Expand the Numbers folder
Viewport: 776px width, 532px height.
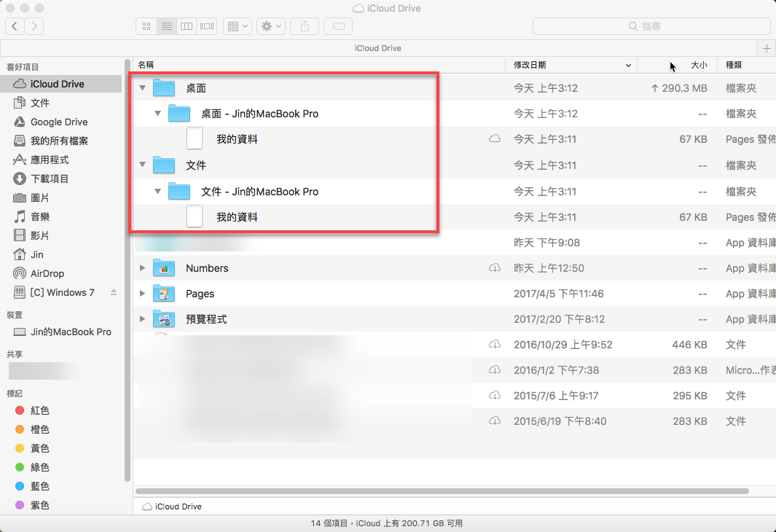pos(143,267)
